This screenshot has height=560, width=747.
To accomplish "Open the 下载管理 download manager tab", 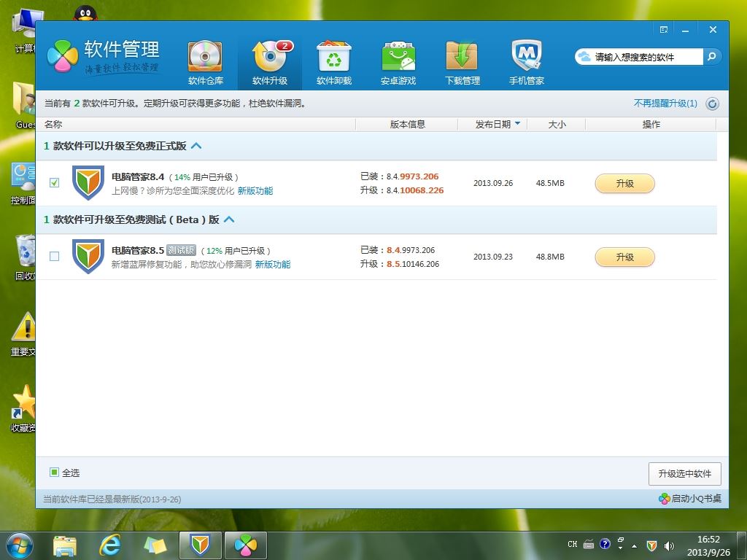I will (462, 63).
